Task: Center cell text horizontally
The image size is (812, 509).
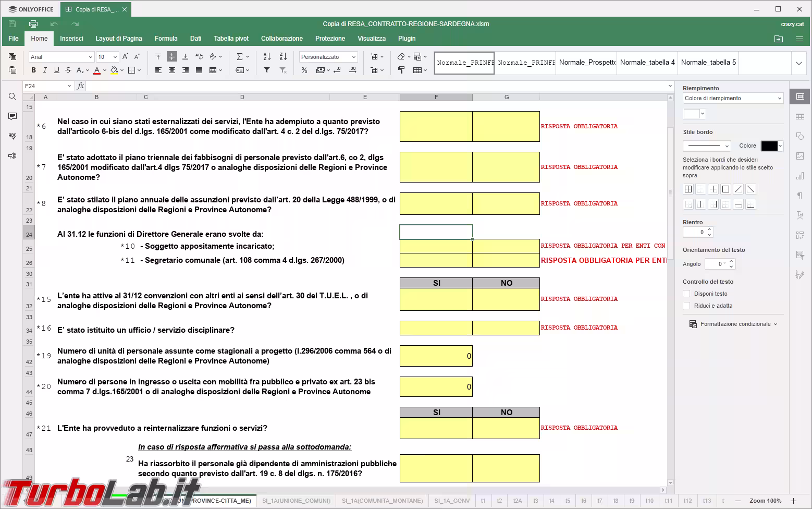Action: [171, 70]
